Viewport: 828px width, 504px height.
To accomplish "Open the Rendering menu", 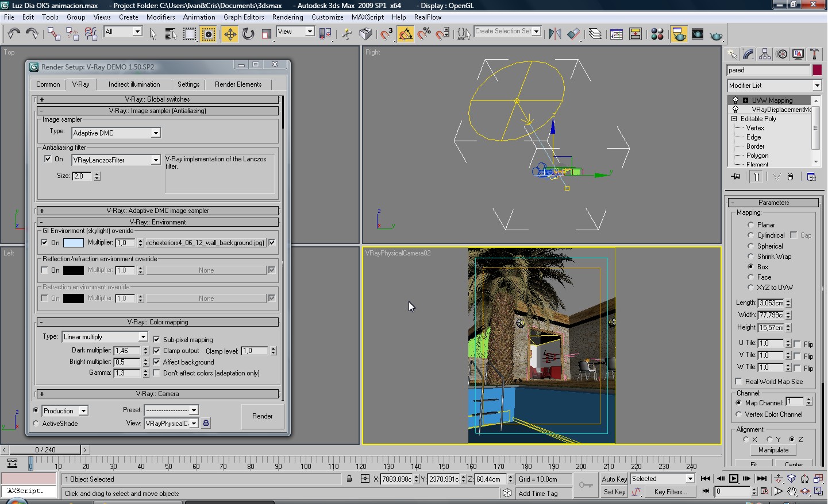I will pos(287,17).
